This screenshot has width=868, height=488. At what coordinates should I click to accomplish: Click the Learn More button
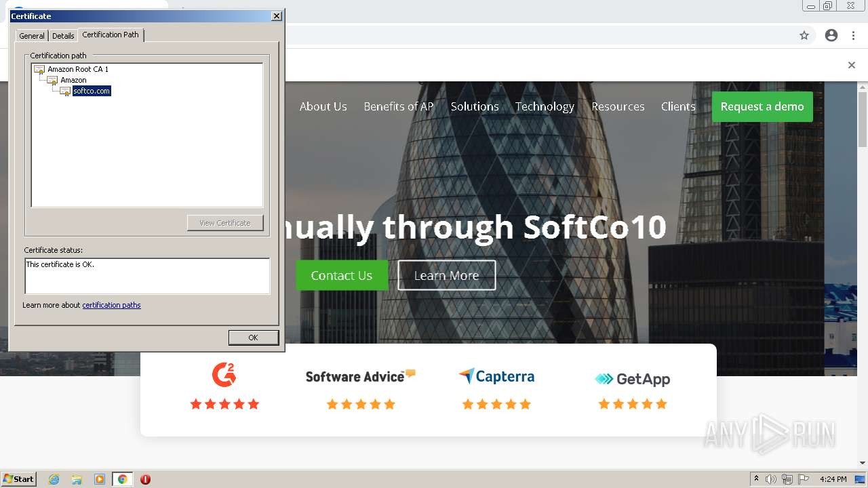tap(447, 275)
